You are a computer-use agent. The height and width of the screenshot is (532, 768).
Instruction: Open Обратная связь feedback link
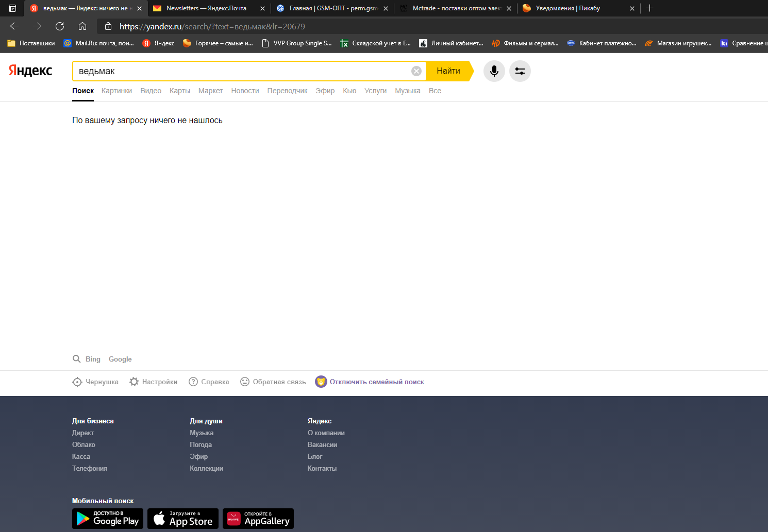click(273, 382)
